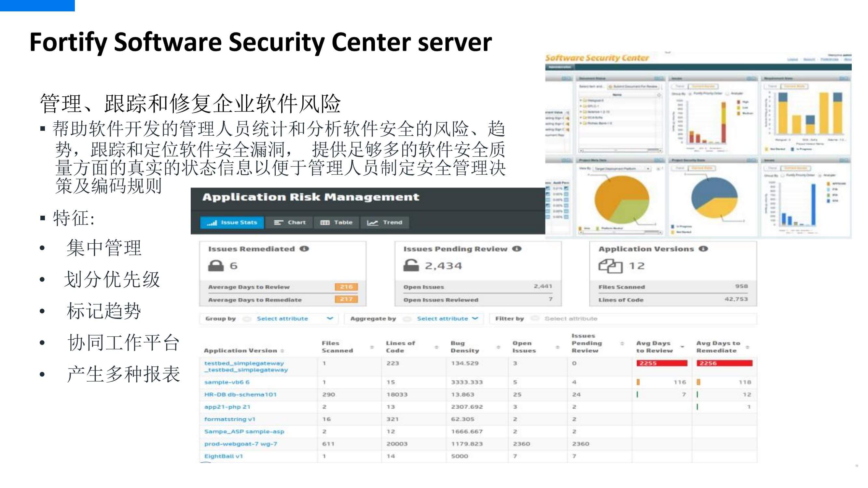
Task: Click the Open Issues value 2,441
Action: [x=543, y=286]
